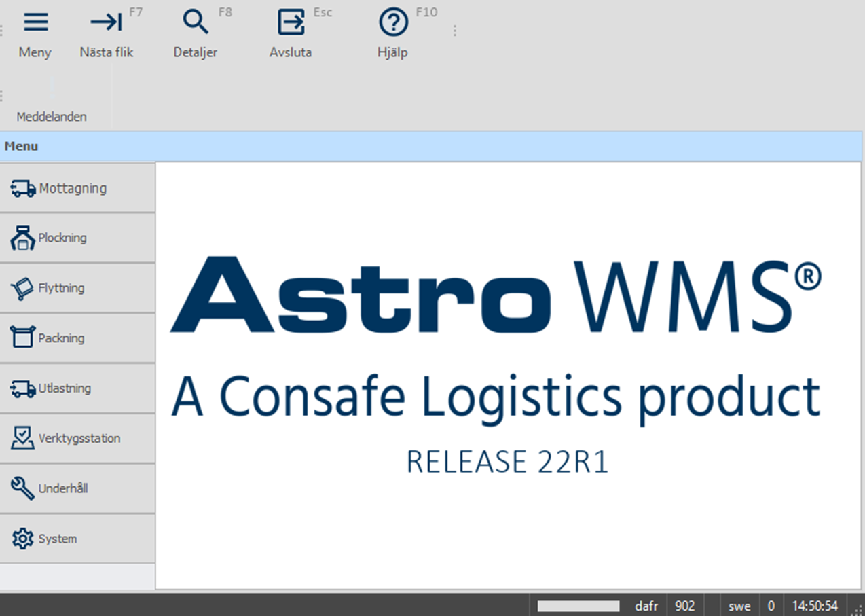Viewport: 865px width, 616px height.
Task: Select System menu entry
Action: (77, 539)
